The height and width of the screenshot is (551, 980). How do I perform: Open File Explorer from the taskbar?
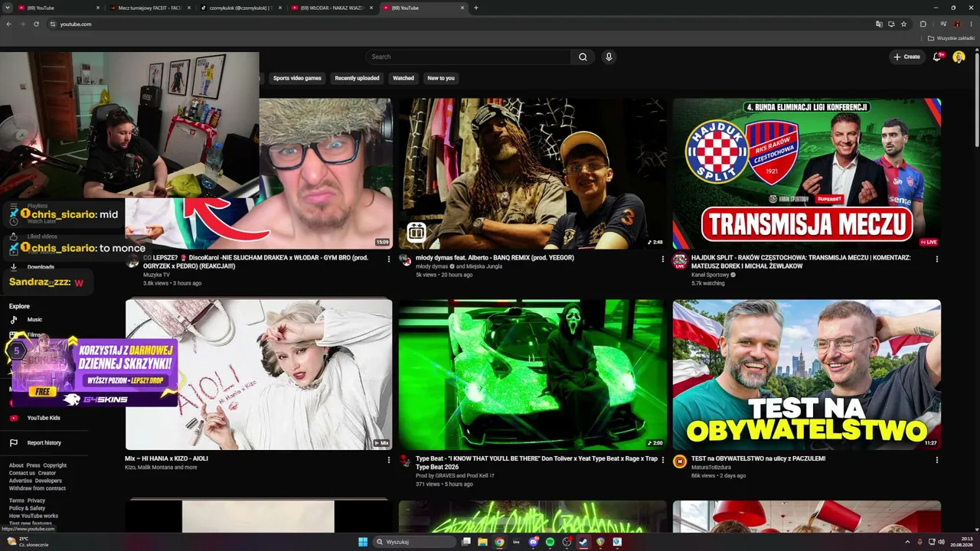coord(482,542)
